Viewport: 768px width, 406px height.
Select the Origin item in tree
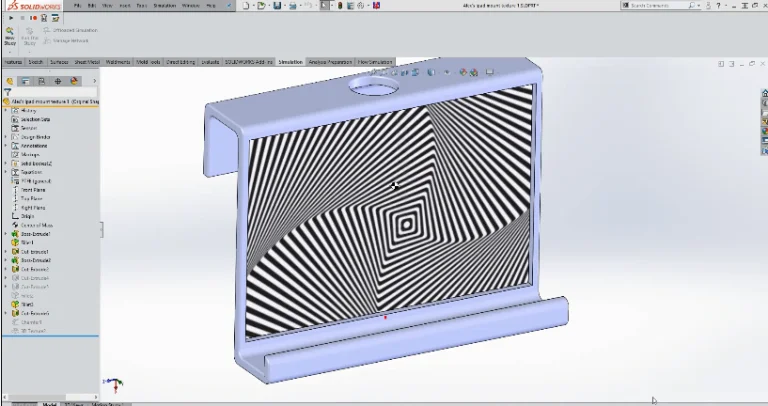click(x=27, y=216)
